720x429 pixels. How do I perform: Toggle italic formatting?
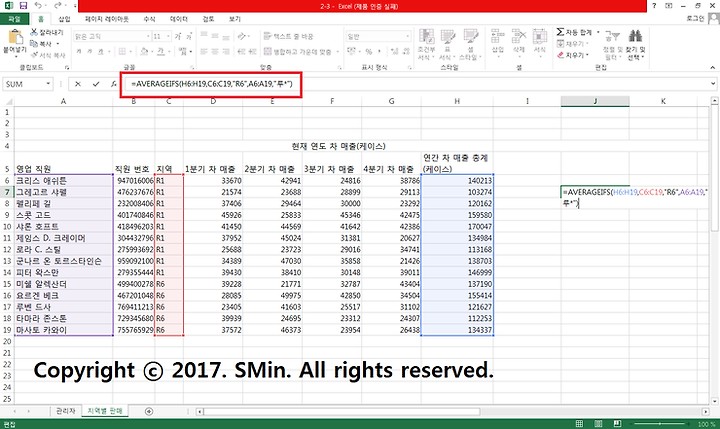point(90,51)
